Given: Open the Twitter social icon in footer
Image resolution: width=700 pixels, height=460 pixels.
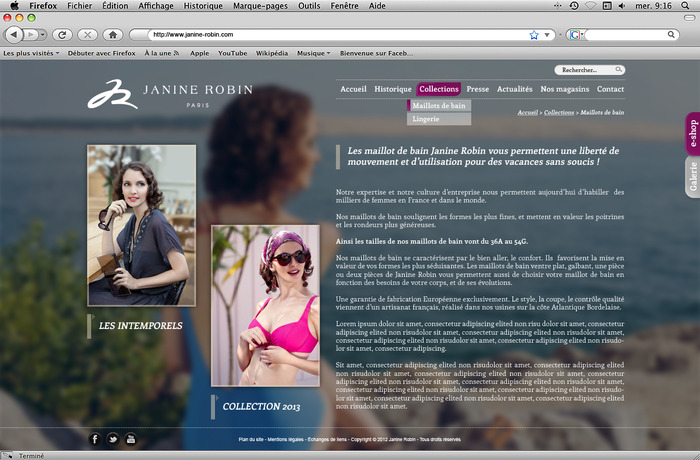Looking at the screenshot, I should click(112, 439).
